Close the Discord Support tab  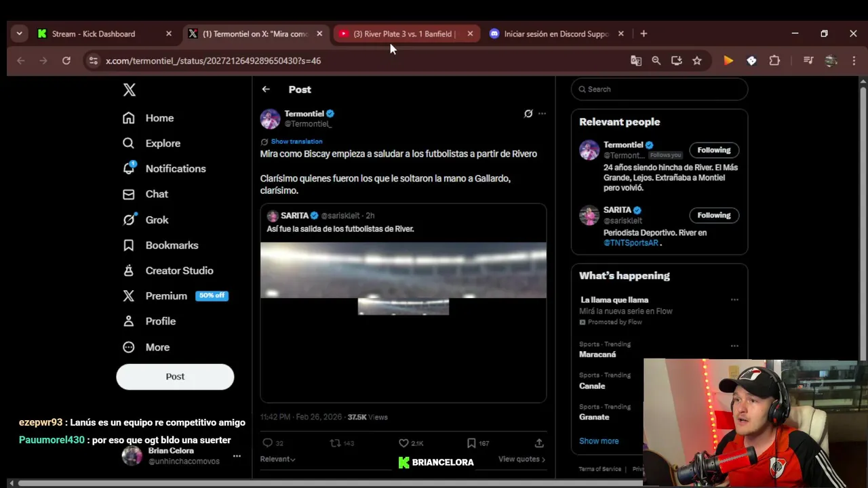pyautogui.click(x=620, y=33)
